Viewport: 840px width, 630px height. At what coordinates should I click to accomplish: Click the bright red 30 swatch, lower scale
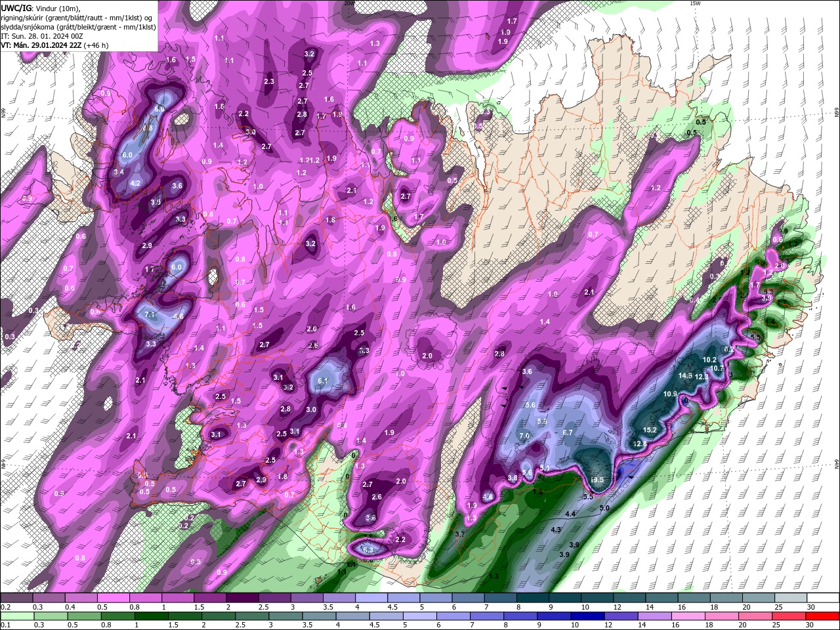coord(822,616)
